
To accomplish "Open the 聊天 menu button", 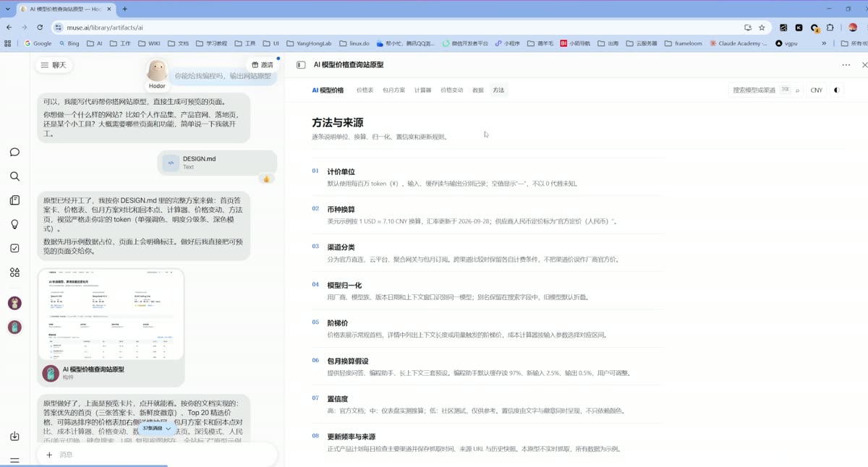I will tap(54, 65).
